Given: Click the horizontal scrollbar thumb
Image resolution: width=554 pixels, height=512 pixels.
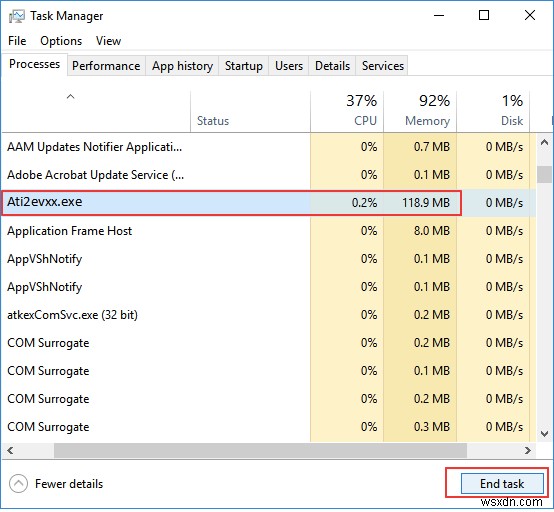Looking at the screenshot, I should tap(260, 451).
